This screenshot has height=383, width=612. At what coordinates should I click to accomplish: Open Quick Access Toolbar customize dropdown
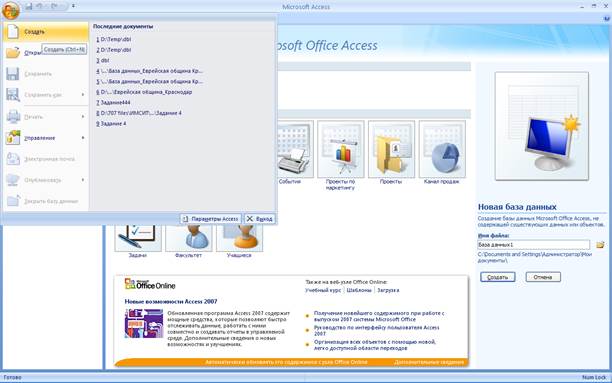(73, 7)
